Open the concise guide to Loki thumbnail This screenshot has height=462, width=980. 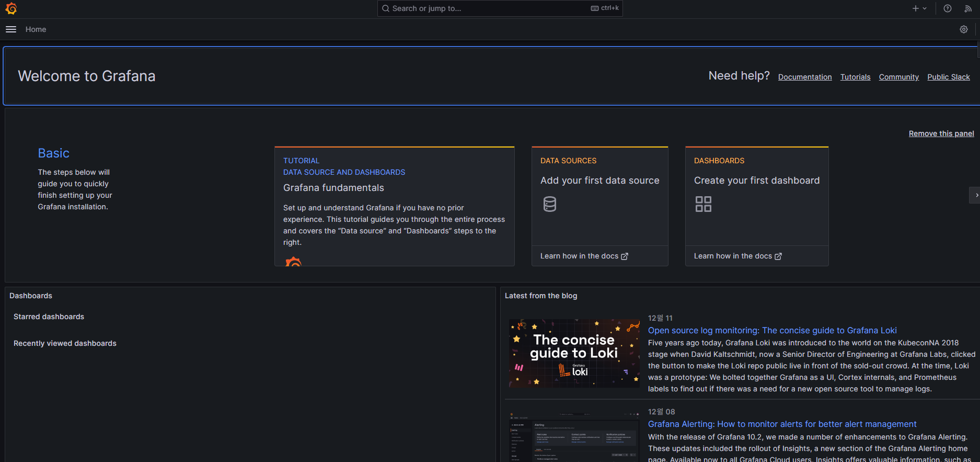(x=574, y=354)
